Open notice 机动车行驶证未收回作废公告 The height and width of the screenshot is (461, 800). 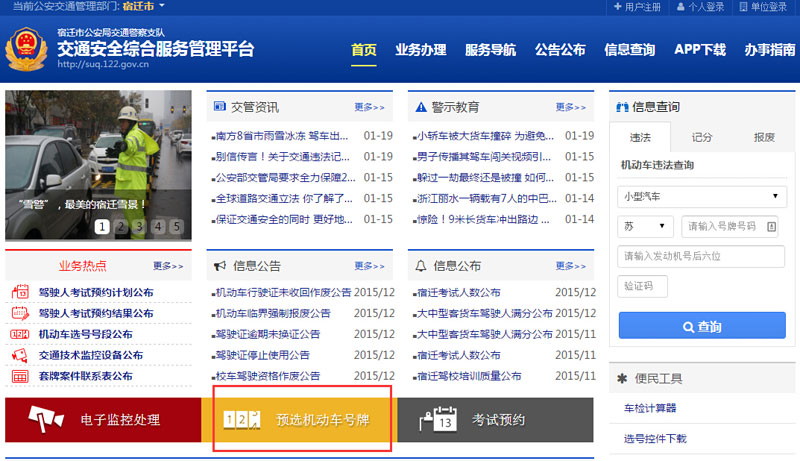pos(282,292)
